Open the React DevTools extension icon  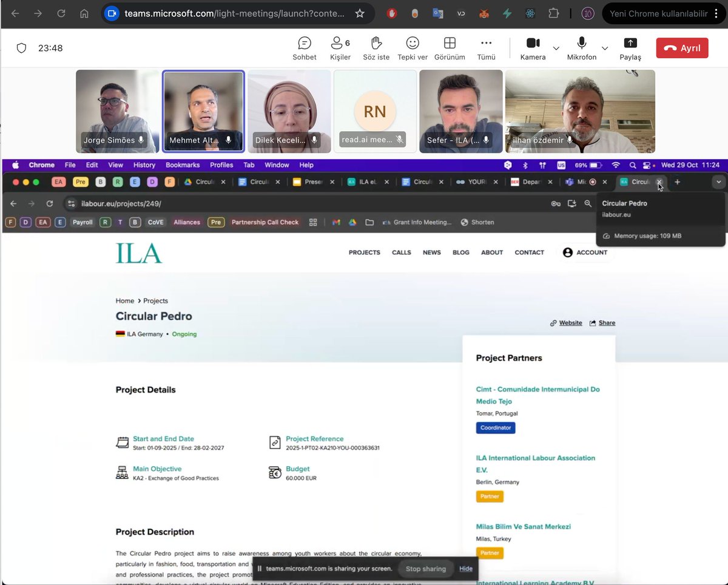pyautogui.click(x=530, y=13)
